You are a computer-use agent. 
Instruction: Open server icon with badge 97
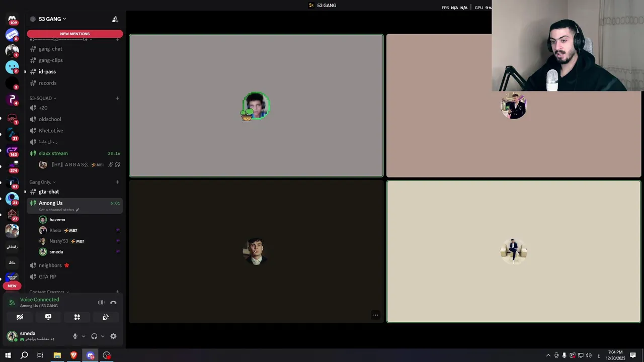[x=12, y=183]
